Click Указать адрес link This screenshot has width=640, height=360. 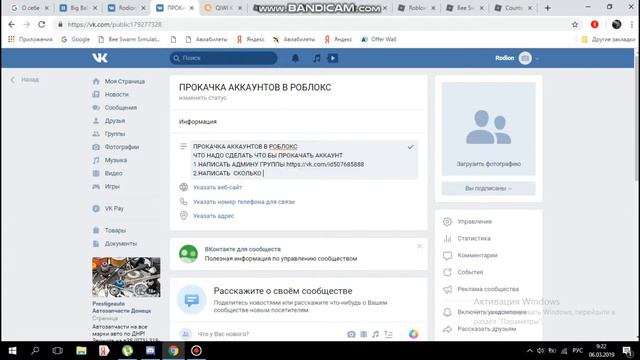pos(213,216)
